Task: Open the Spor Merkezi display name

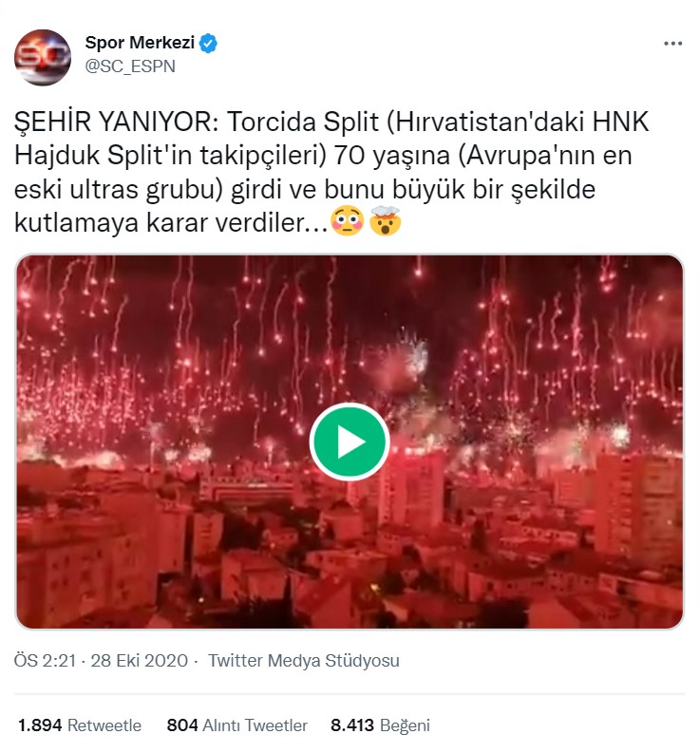Action: [x=140, y=43]
